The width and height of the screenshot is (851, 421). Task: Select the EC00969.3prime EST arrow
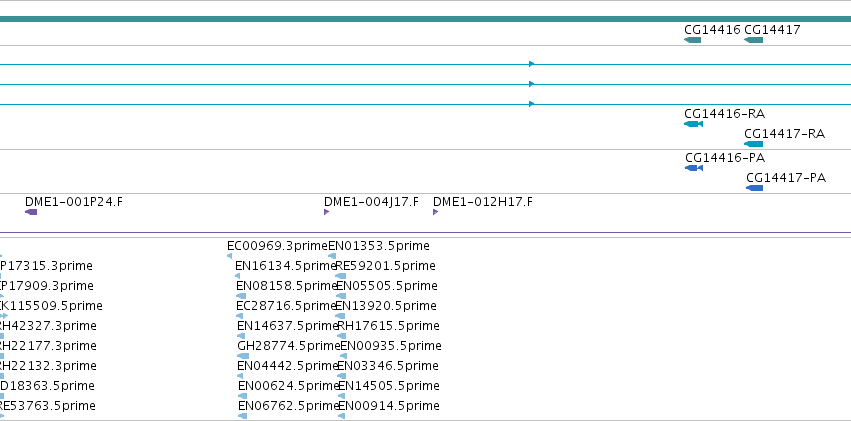tap(230, 256)
